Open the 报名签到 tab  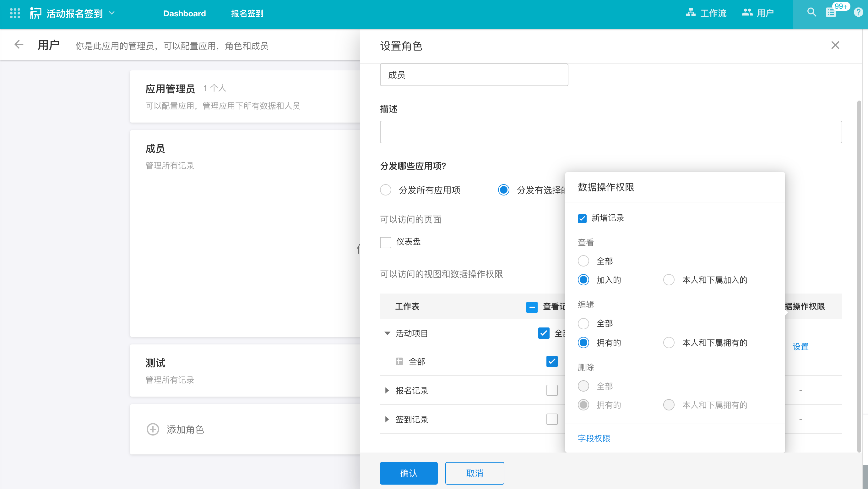coord(247,14)
